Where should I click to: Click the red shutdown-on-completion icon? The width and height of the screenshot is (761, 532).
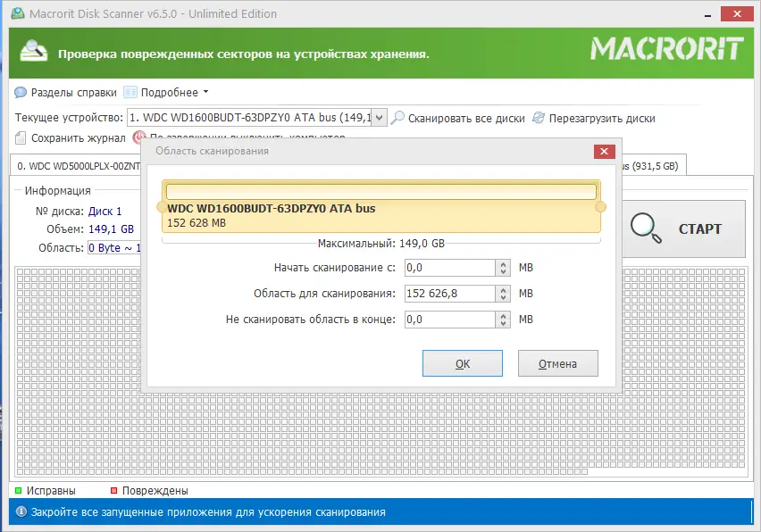138,137
